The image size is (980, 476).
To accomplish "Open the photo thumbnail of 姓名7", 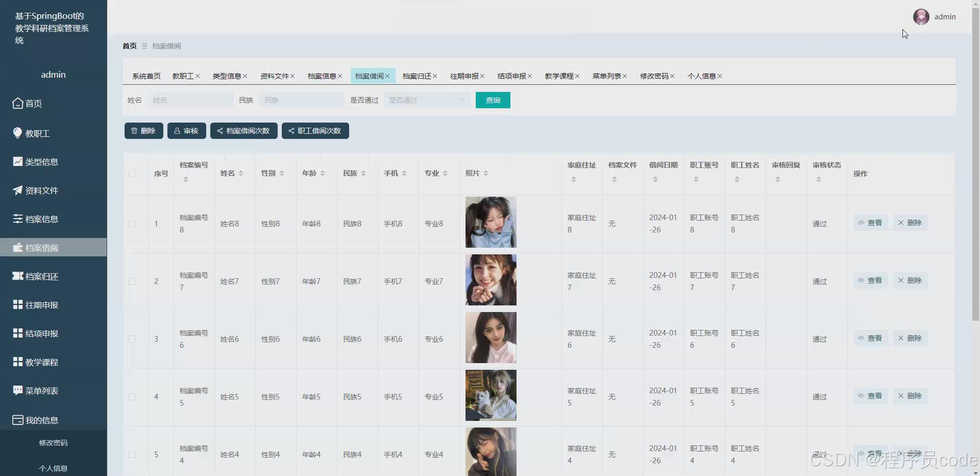I will tap(490, 280).
